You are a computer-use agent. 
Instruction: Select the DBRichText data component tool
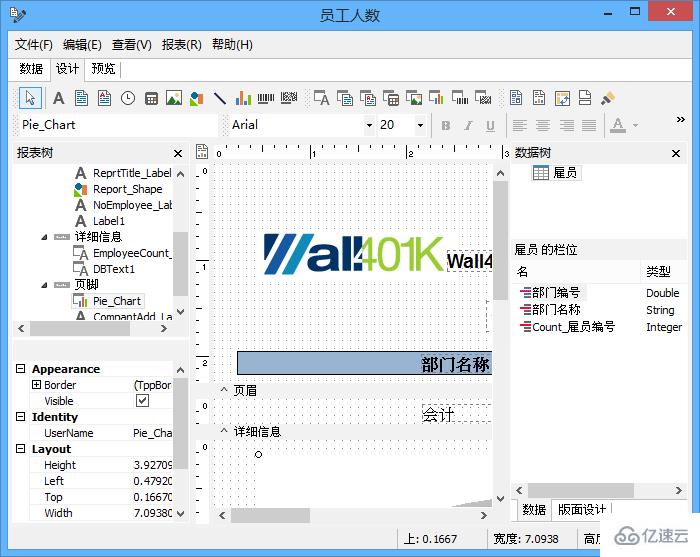pyautogui.click(x=368, y=98)
